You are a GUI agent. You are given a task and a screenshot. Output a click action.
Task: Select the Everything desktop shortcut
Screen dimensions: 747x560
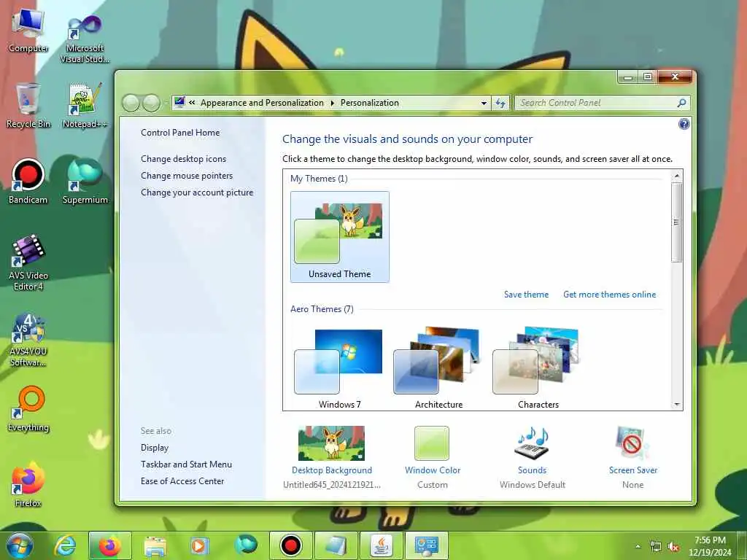[28, 409]
